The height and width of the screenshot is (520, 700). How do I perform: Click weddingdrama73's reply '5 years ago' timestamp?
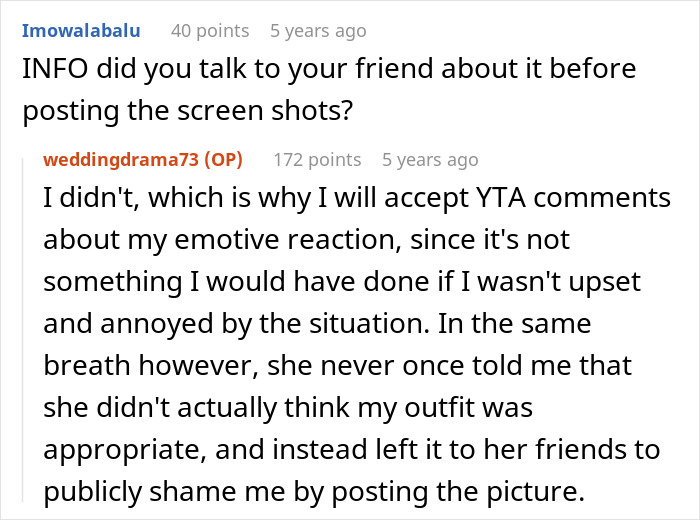coord(430,160)
